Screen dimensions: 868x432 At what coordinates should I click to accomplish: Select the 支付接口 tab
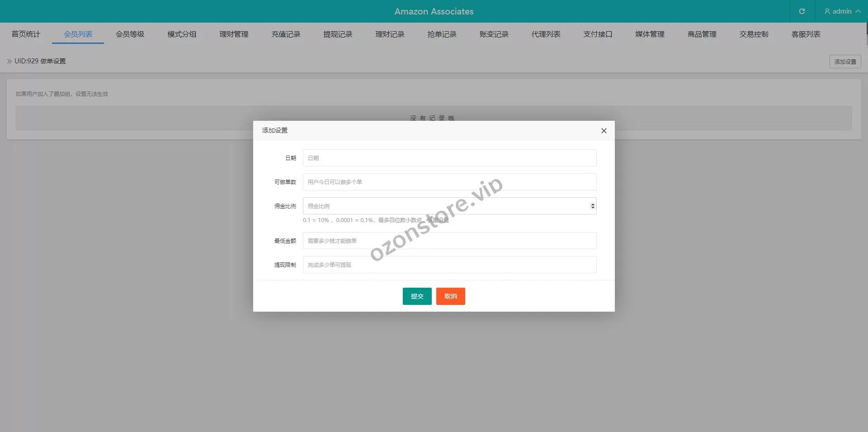pyautogui.click(x=598, y=34)
